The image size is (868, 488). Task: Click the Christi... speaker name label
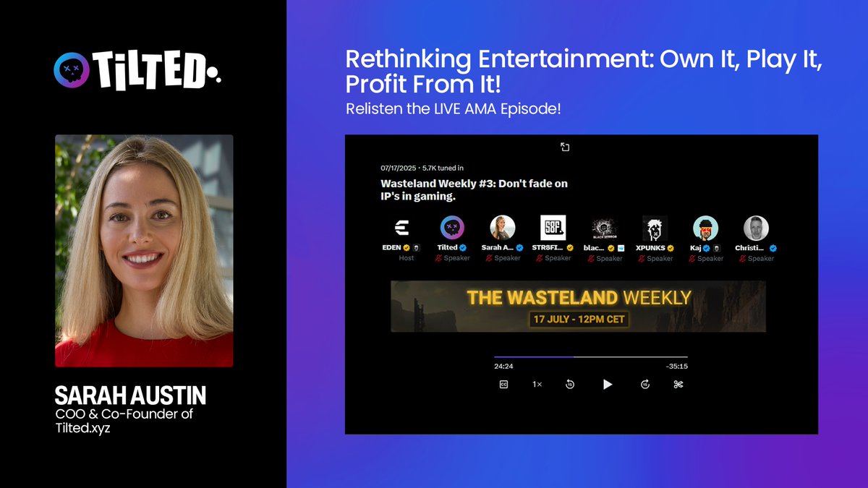pyautogui.click(x=751, y=247)
